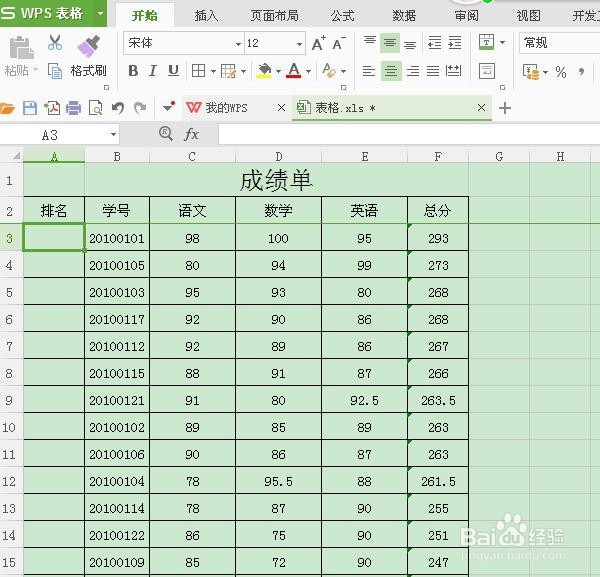Select cell containing 20100101
This screenshot has height=577, width=600.
[117, 238]
